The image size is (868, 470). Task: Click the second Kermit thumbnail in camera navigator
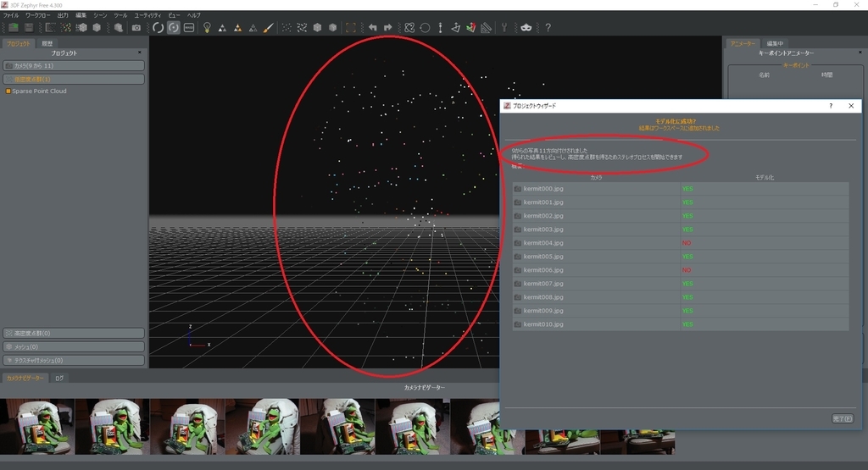pos(113,426)
